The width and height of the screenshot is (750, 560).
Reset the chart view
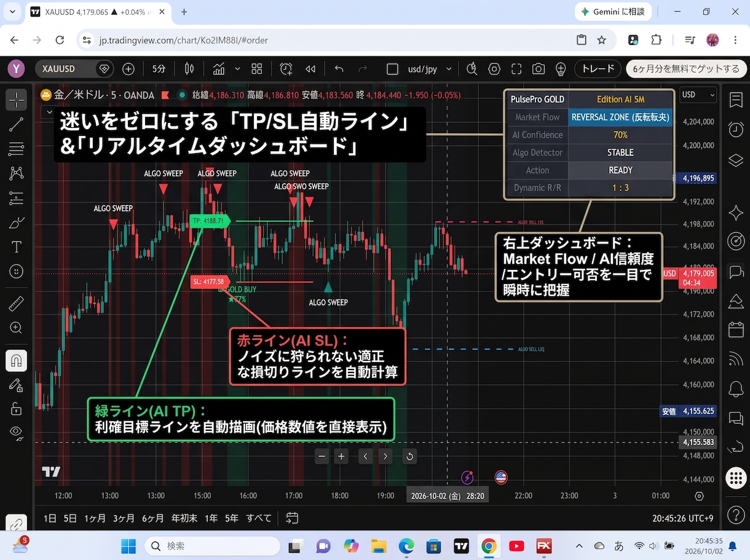[x=409, y=456]
